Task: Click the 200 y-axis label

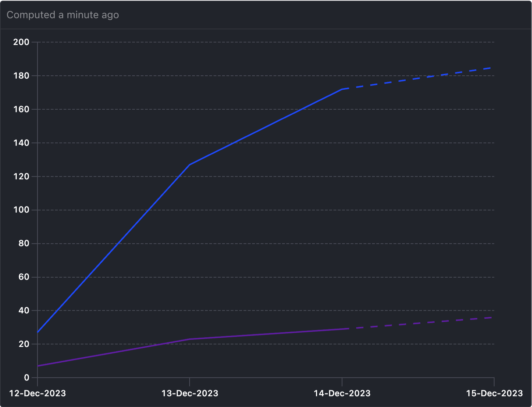Action: click(21, 42)
